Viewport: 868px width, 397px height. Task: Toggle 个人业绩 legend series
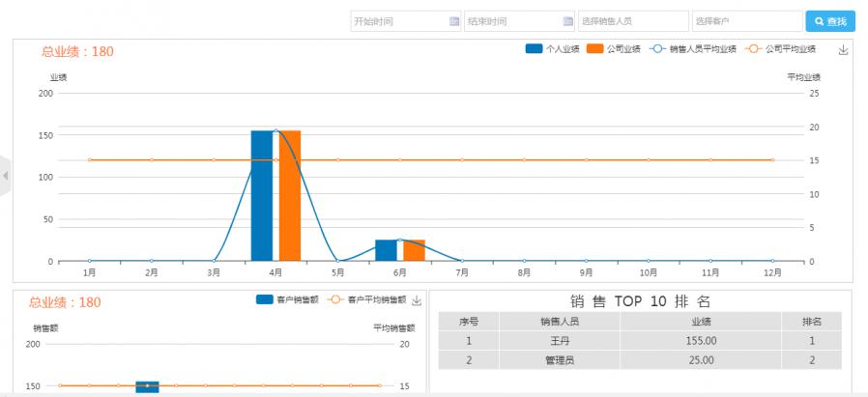[x=551, y=48]
